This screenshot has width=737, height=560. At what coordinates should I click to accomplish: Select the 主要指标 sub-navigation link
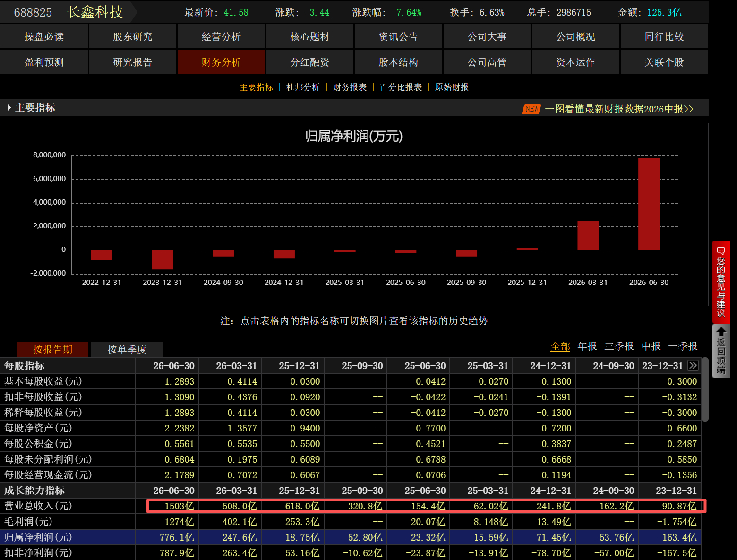[x=257, y=87]
